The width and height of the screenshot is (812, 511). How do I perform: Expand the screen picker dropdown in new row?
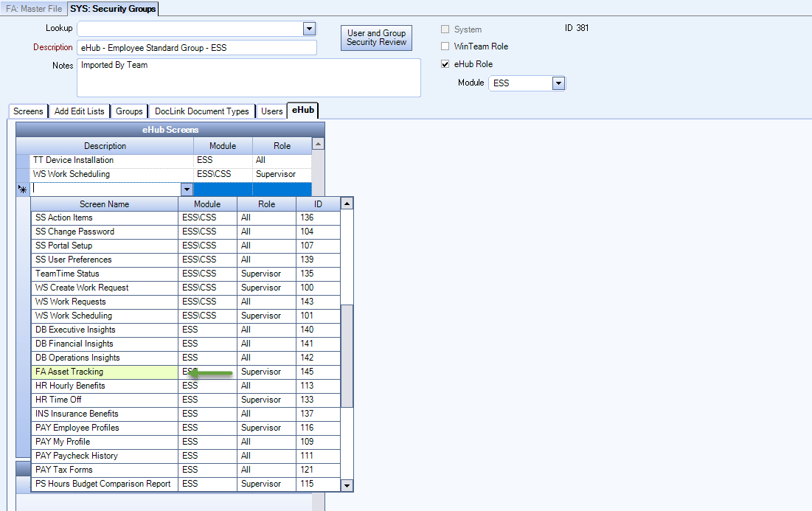(x=187, y=190)
